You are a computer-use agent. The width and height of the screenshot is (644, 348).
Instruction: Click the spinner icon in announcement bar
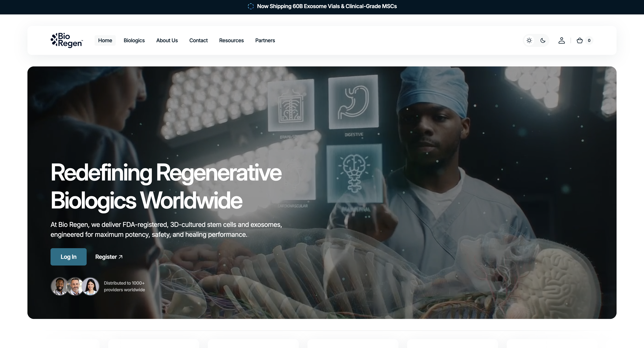[251, 6]
